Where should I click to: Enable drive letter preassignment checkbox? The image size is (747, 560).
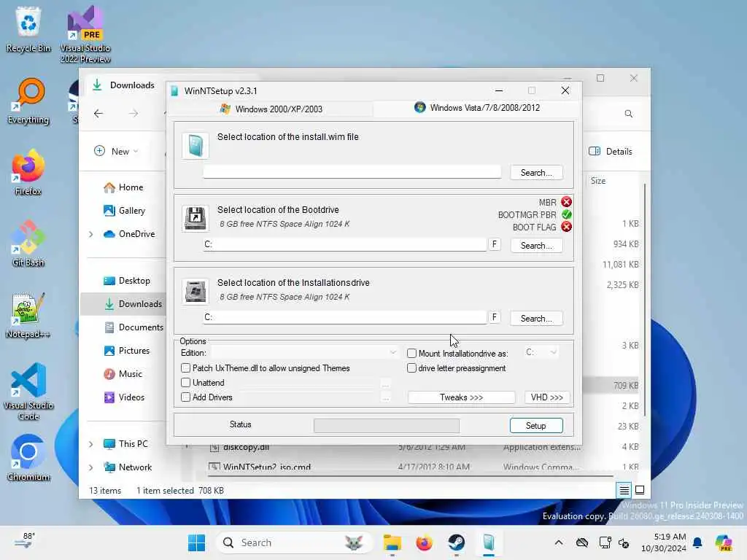coord(411,368)
